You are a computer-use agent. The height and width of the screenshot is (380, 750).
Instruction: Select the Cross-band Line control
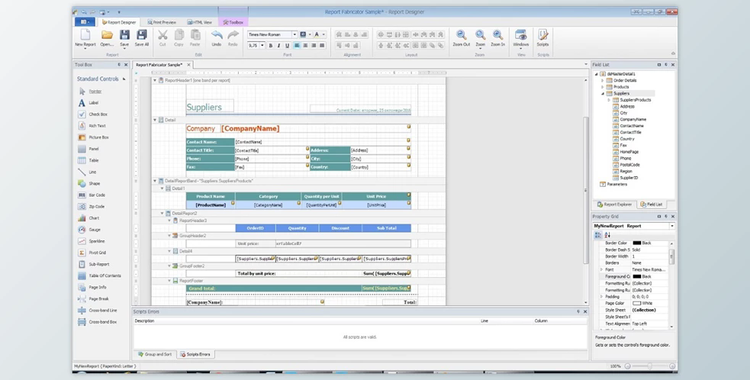click(x=97, y=310)
